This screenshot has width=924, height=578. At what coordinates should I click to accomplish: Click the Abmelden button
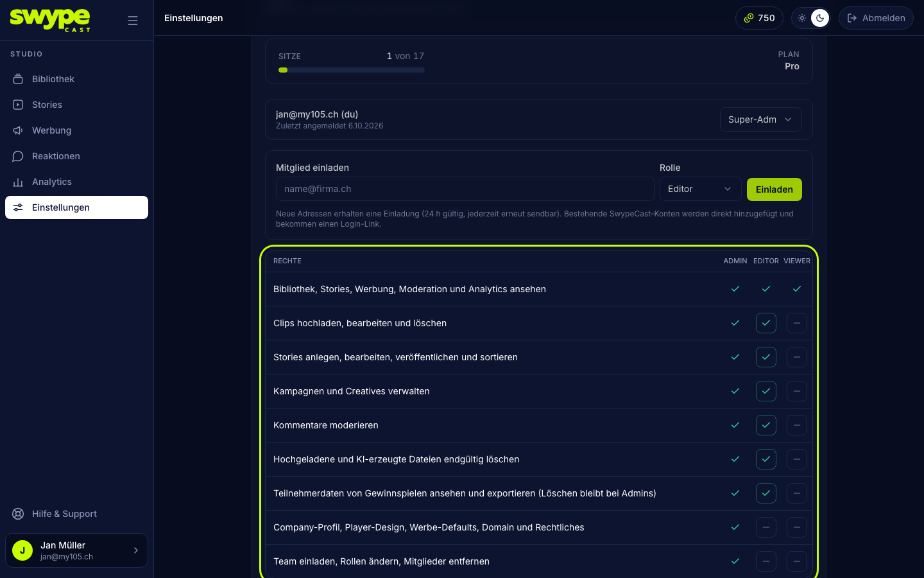pos(876,18)
